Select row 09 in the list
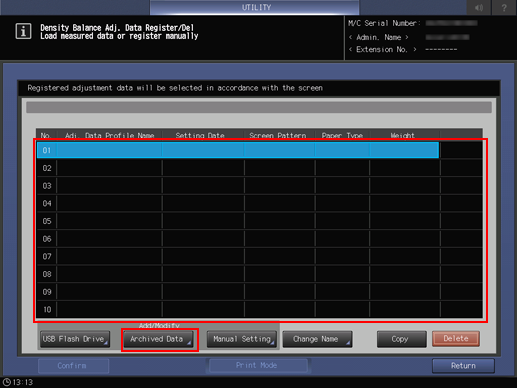The image size is (517, 388). click(238, 292)
